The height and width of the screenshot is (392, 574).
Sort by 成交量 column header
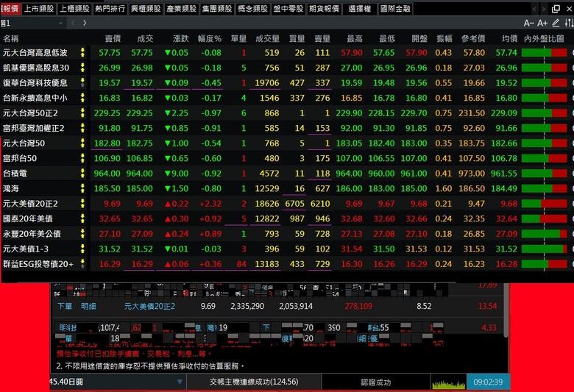click(267, 38)
